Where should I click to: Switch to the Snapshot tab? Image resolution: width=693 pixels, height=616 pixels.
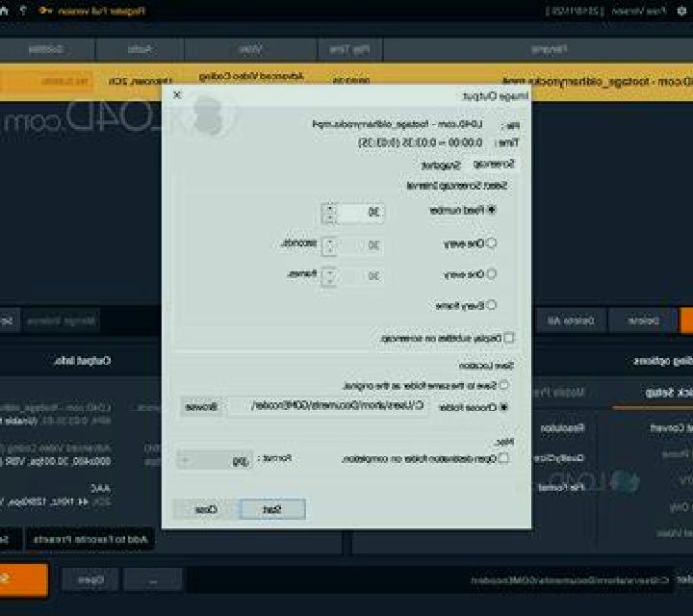(441, 166)
